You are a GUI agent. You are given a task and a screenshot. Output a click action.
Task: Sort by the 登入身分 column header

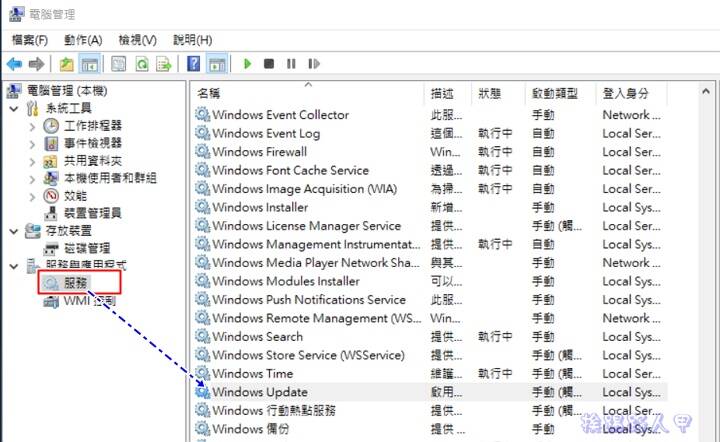(631, 94)
